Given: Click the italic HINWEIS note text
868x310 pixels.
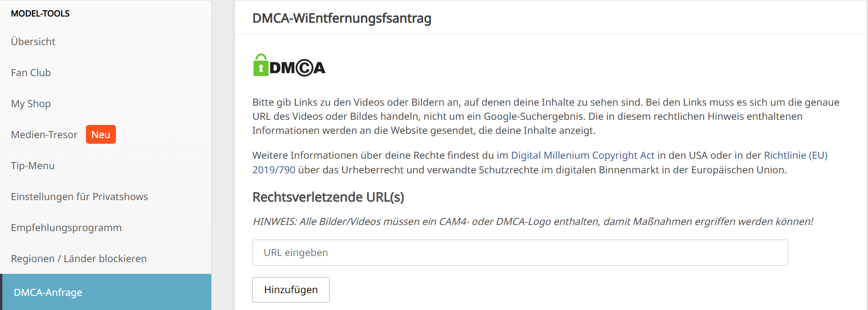Looking at the screenshot, I should [533, 222].
